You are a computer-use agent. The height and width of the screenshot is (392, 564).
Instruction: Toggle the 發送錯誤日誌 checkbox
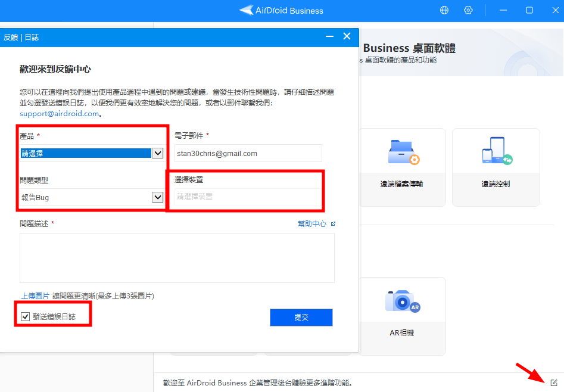(x=25, y=317)
